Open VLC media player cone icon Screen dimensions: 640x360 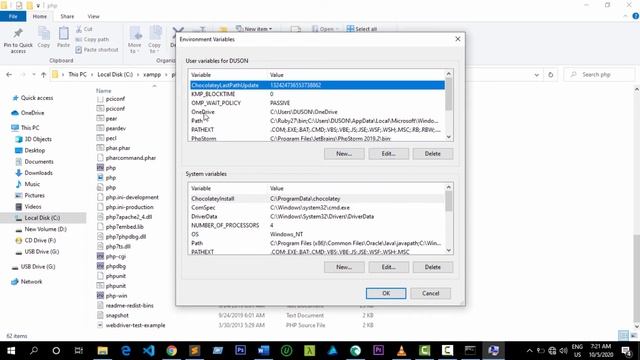(x=402, y=351)
